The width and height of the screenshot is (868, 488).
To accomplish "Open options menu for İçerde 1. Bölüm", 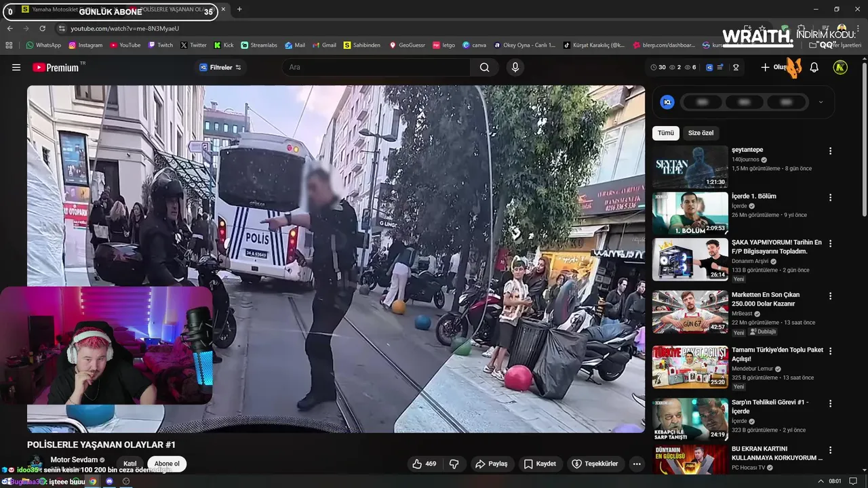I will click(830, 197).
